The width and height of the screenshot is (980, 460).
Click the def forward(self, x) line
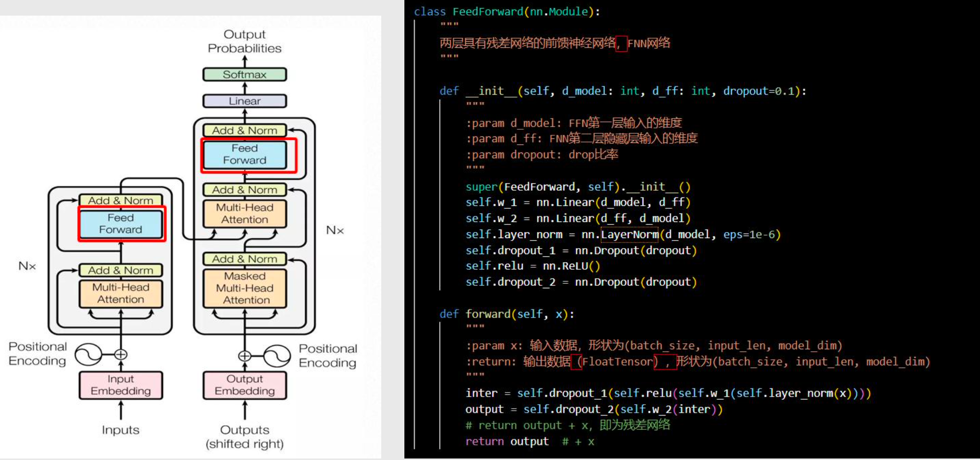507,314
